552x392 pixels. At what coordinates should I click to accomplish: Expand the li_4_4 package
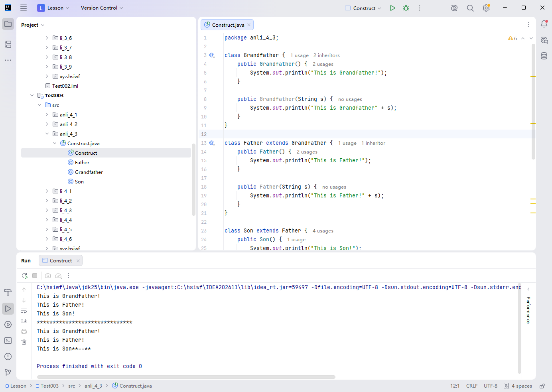pyautogui.click(x=47, y=220)
